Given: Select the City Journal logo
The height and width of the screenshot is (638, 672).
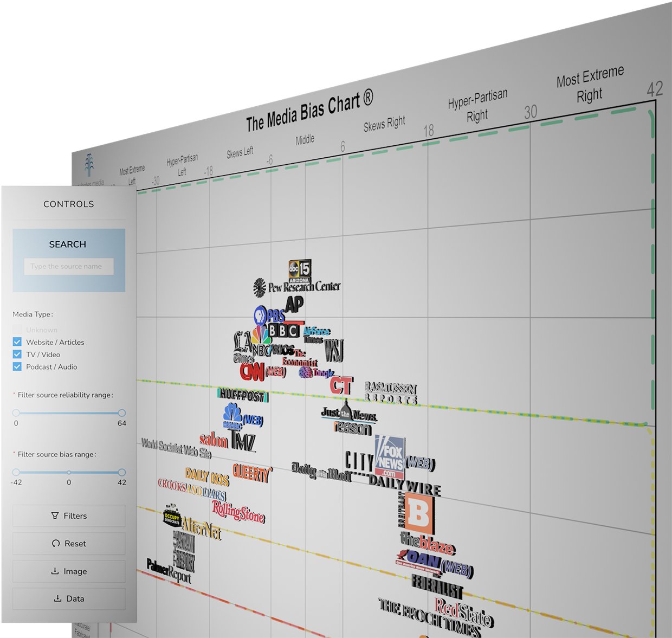Looking at the screenshot, I should (x=359, y=461).
